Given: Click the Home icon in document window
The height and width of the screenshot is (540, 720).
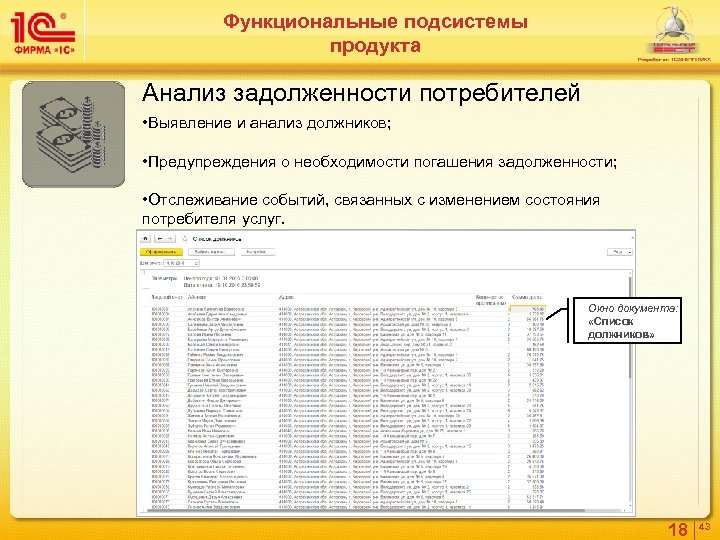Looking at the screenshot, I should pyautogui.click(x=145, y=239).
